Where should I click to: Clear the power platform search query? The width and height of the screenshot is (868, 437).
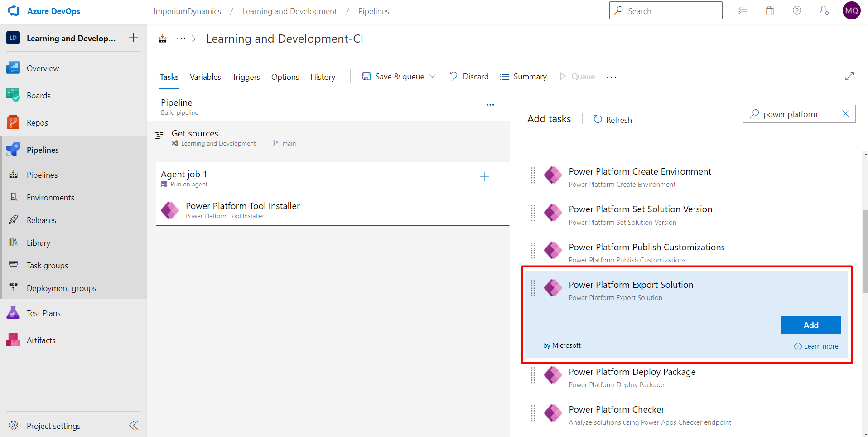pyautogui.click(x=845, y=114)
